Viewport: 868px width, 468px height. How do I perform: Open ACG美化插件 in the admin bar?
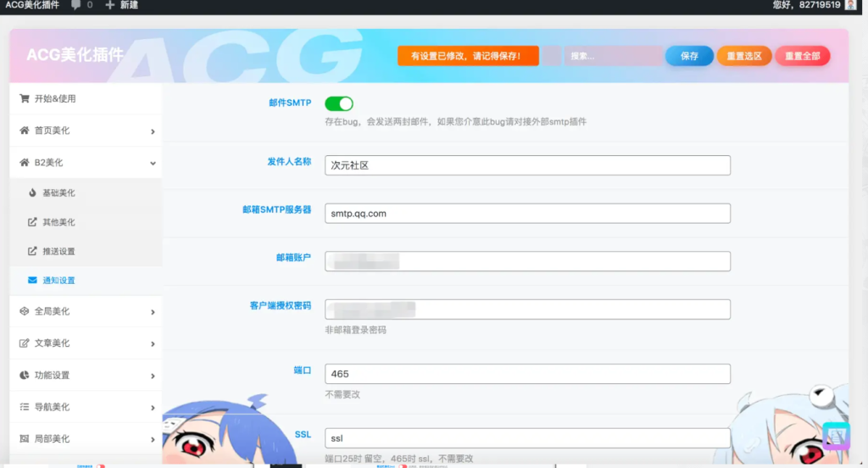click(x=32, y=5)
